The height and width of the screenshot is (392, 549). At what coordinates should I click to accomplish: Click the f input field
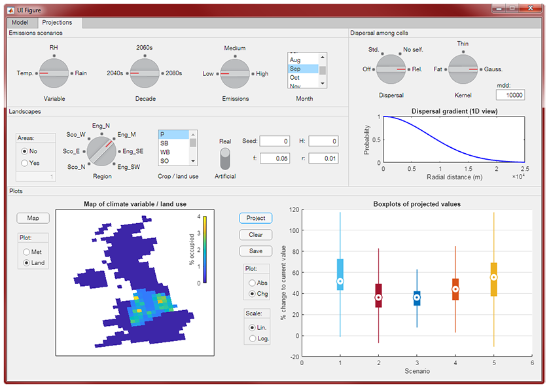click(275, 158)
